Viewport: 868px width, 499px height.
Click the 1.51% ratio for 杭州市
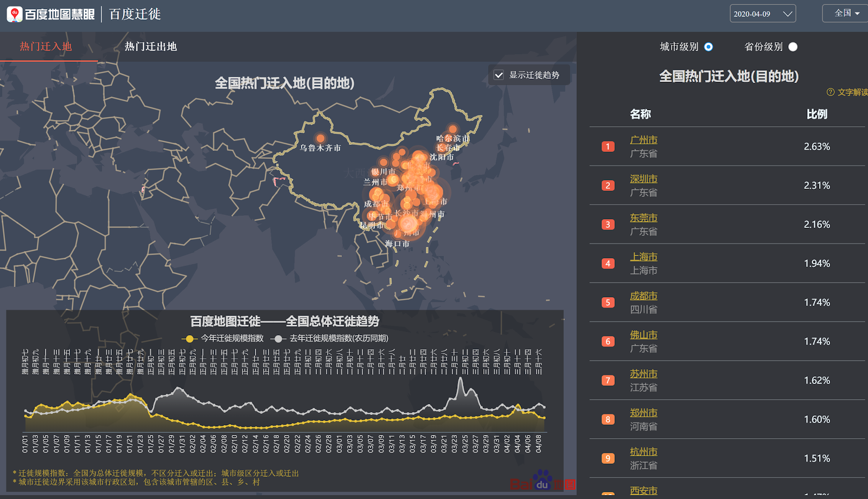[817, 459]
